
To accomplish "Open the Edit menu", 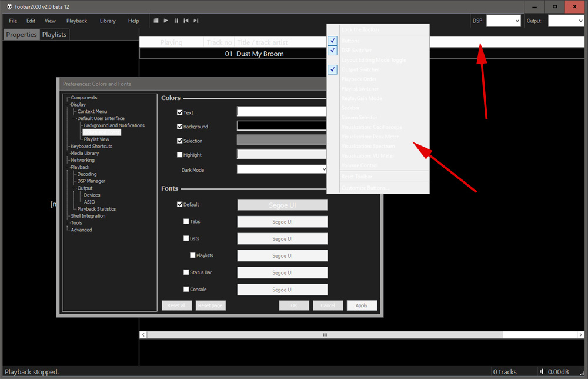I will click(31, 21).
